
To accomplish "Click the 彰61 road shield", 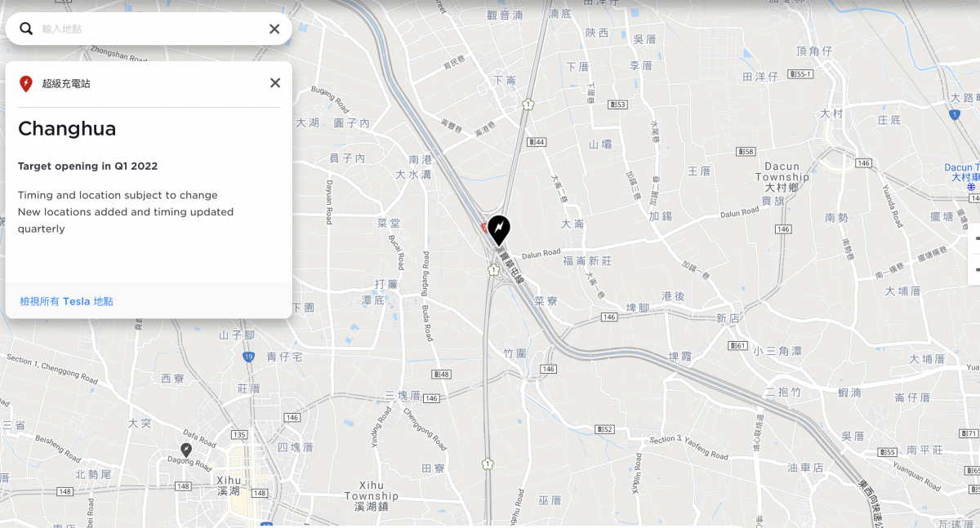I will click(x=738, y=345).
